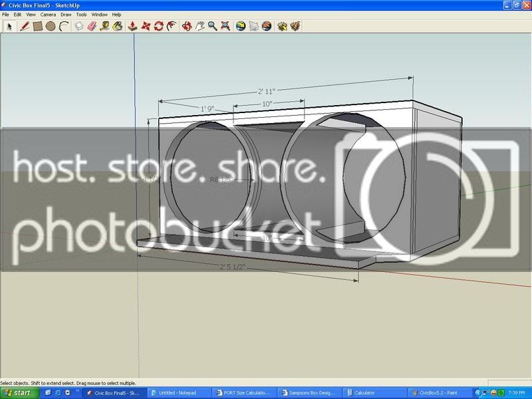Image resolution: width=532 pixels, height=399 pixels.
Task: Select the Pan hand tool
Action: click(200, 26)
